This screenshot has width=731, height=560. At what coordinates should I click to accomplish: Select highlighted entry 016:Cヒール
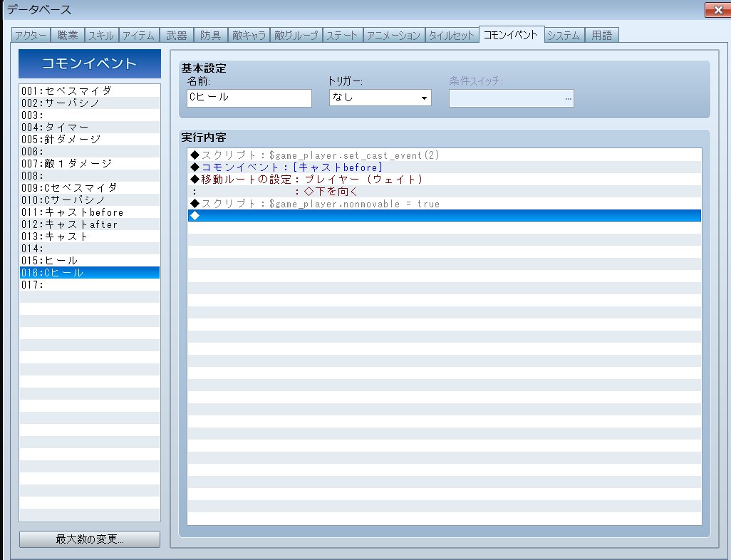[x=90, y=272]
